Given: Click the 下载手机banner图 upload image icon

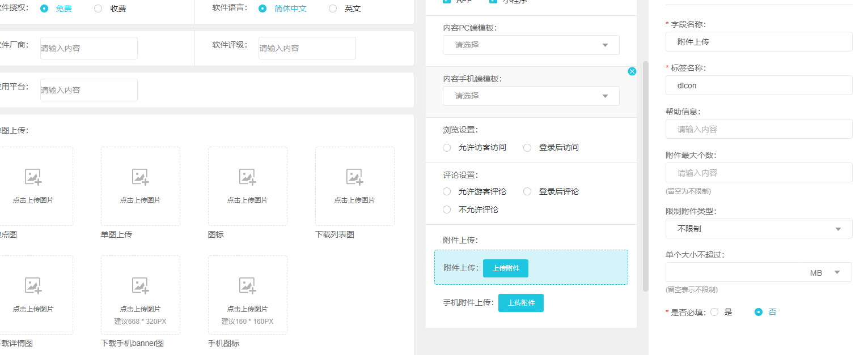Looking at the screenshot, I should (x=140, y=286).
